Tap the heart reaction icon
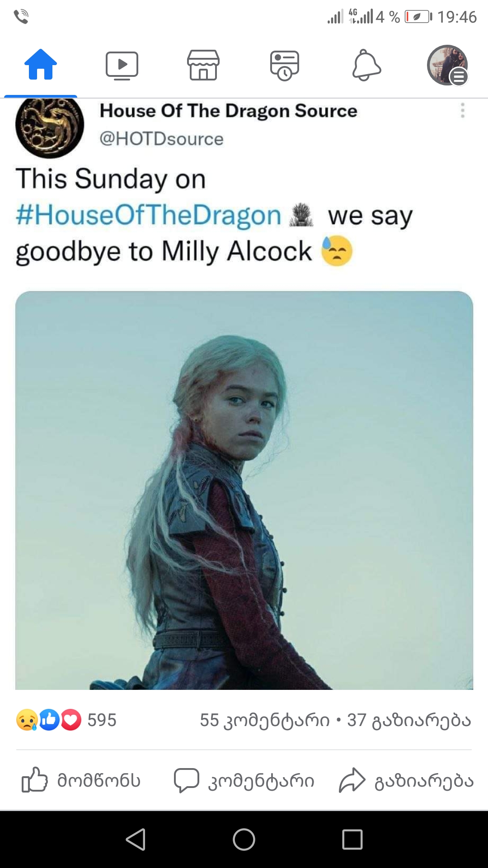Viewport: 488px width, 868px height. tap(71, 720)
